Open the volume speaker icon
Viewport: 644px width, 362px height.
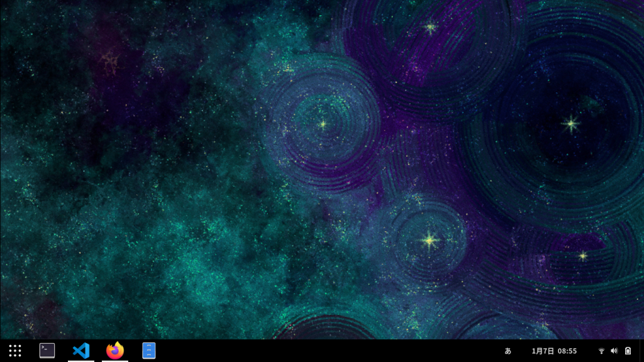(x=614, y=351)
